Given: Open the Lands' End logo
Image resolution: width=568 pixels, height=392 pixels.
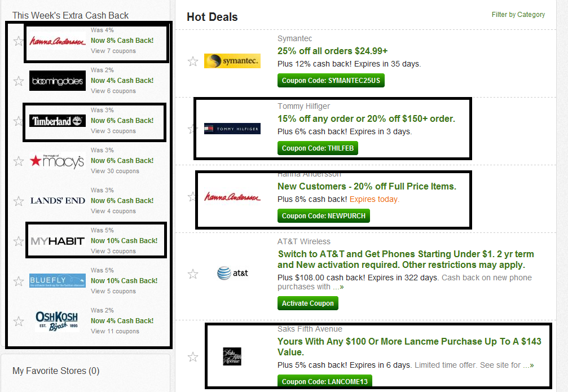Looking at the screenshot, I should coord(58,201).
